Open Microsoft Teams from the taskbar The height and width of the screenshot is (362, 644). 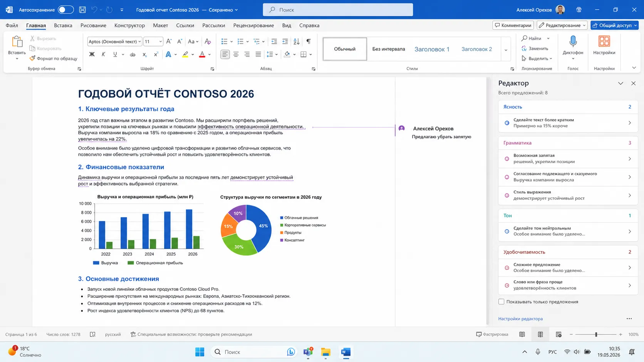[308, 352]
